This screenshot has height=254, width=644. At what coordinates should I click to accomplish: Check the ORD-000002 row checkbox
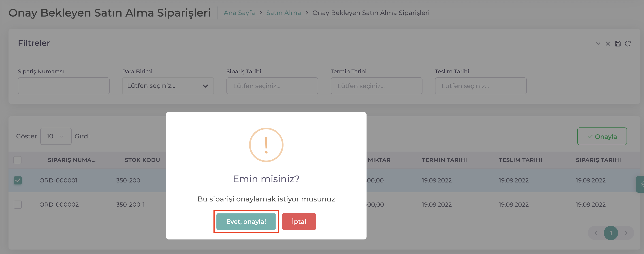pyautogui.click(x=17, y=205)
